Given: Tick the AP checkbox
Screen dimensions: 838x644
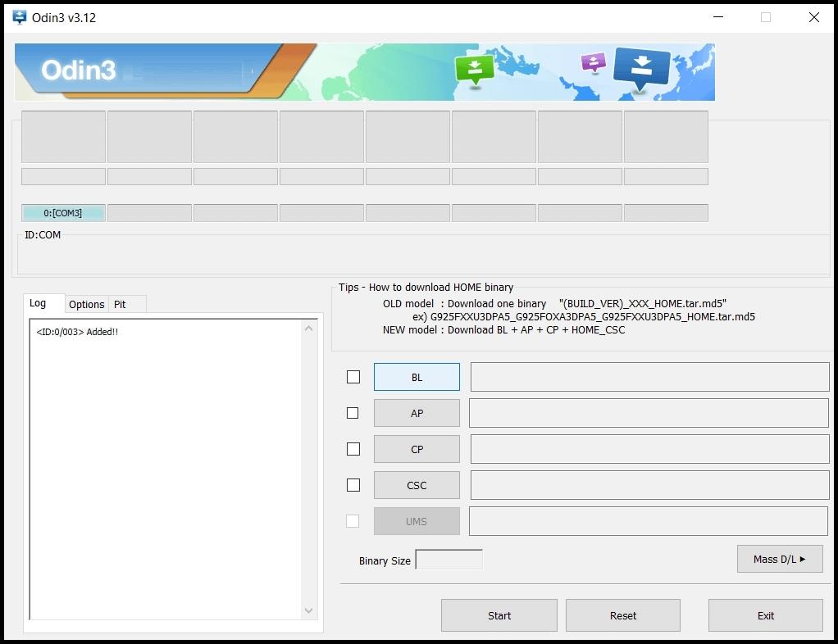Looking at the screenshot, I should click(x=353, y=413).
